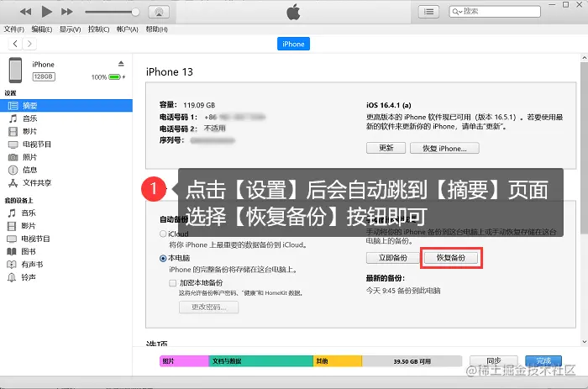The height and width of the screenshot is (389, 588).
Task: Click the iOS 16.4.1 (a) version text
Action: 388,105
